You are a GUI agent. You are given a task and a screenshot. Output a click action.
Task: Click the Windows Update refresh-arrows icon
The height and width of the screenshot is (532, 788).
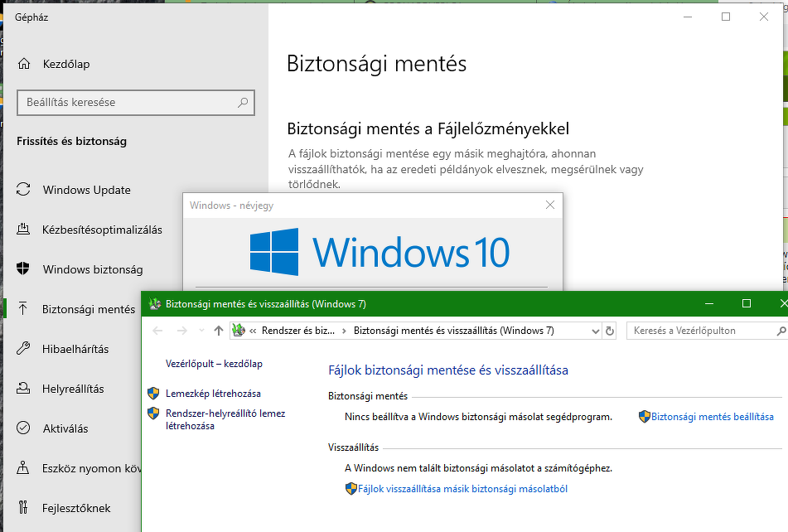pos(23,190)
